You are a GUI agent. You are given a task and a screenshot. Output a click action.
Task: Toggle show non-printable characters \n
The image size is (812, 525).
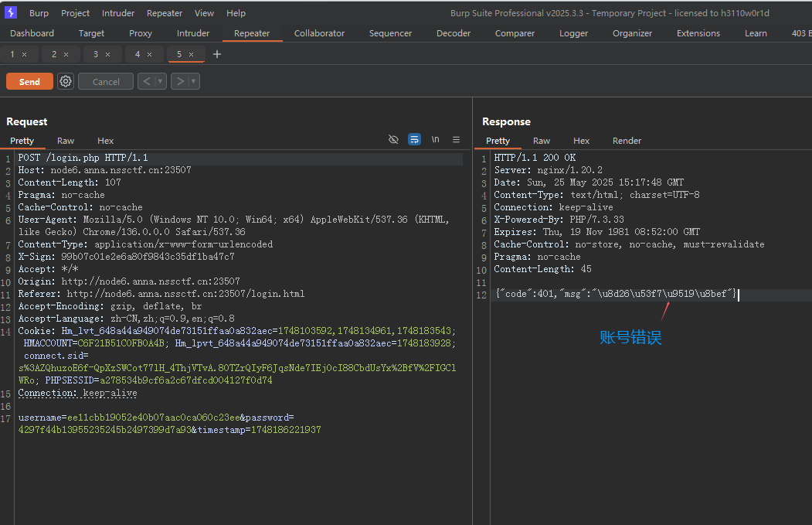coord(435,140)
